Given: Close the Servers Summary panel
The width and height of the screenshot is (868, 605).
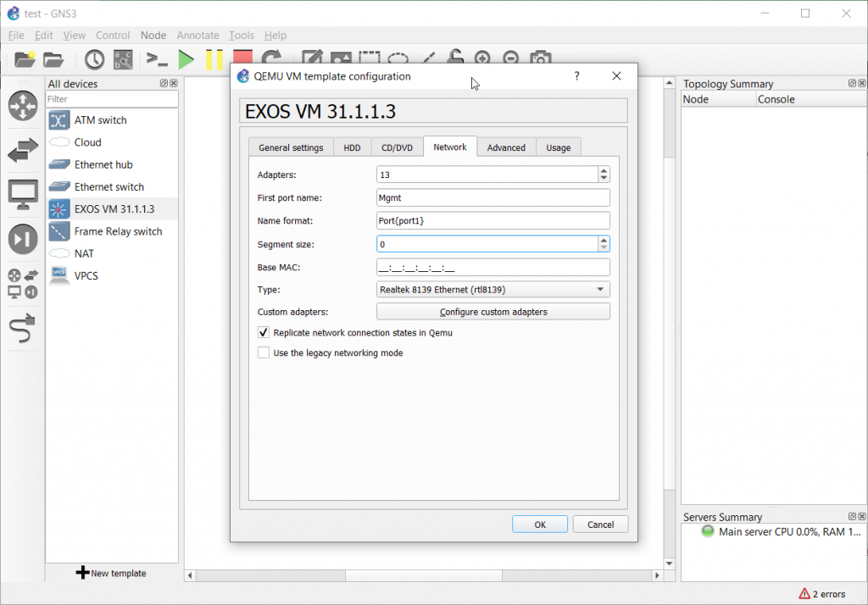Looking at the screenshot, I should click(x=862, y=516).
